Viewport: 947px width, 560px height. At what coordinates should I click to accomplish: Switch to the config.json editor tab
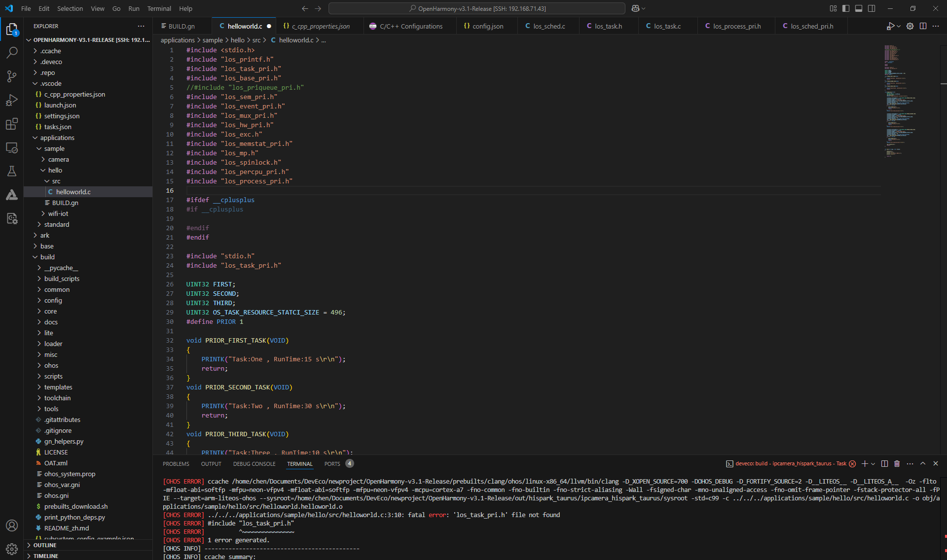tap(487, 26)
